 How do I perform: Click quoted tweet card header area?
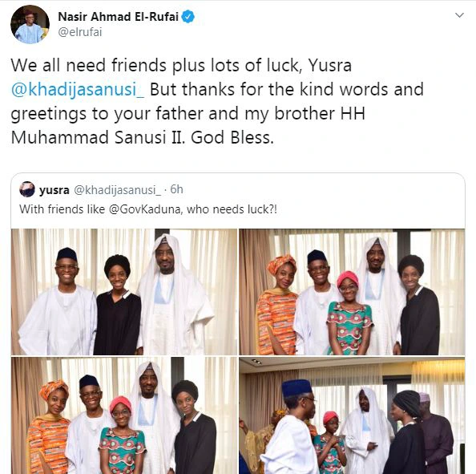click(x=238, y=189)
